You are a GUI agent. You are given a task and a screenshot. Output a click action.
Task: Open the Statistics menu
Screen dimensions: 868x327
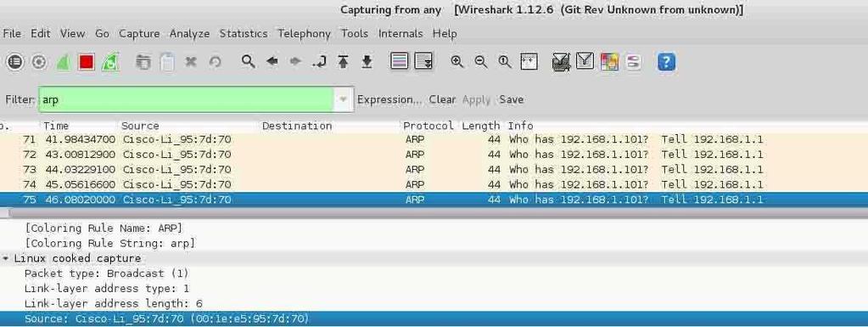point(244,34)
